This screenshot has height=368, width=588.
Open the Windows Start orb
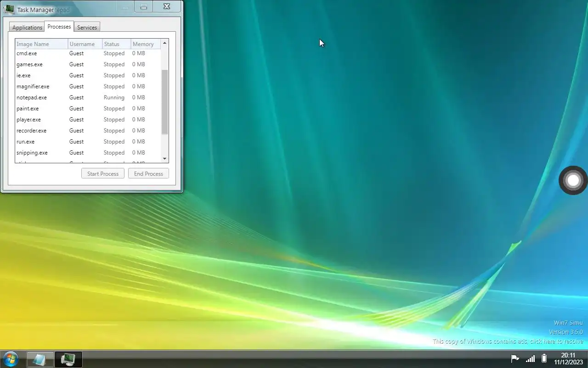(x=10, y=359)
